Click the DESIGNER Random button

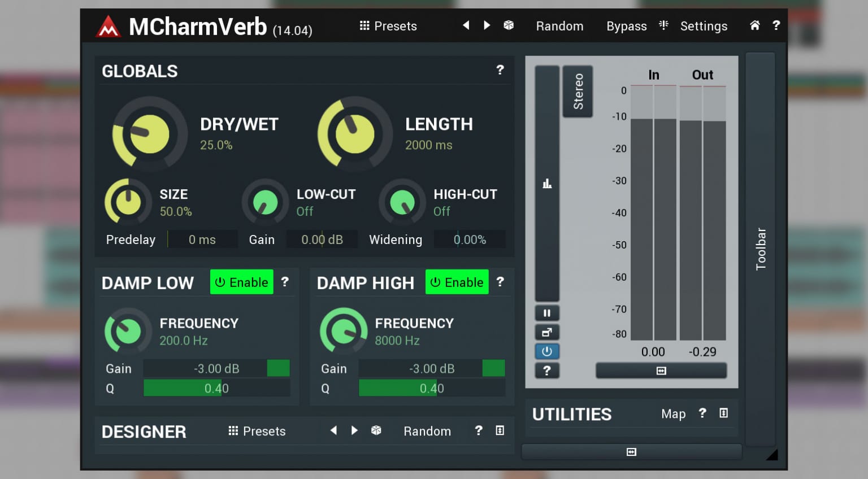click(x=427, y=431)
